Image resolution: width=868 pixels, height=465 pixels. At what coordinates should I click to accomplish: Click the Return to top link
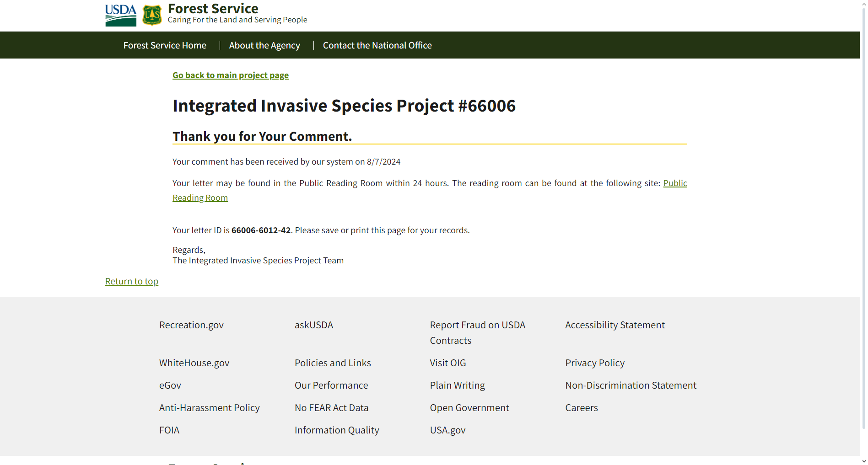pyautogui.click(x=132, y=282)
